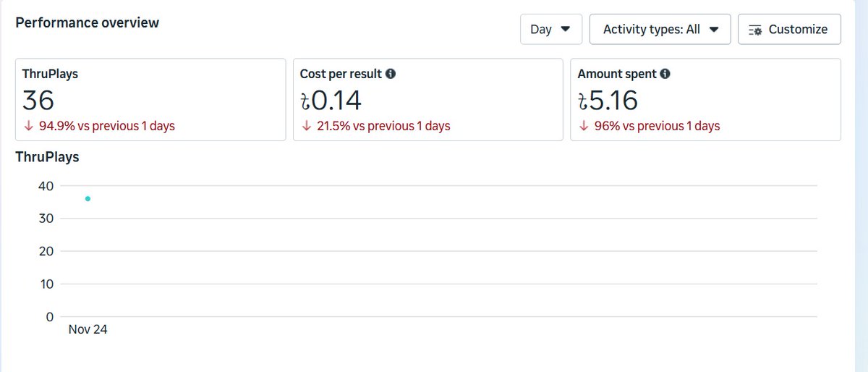Click the 21.5% vs previous 1 days text

383,126
